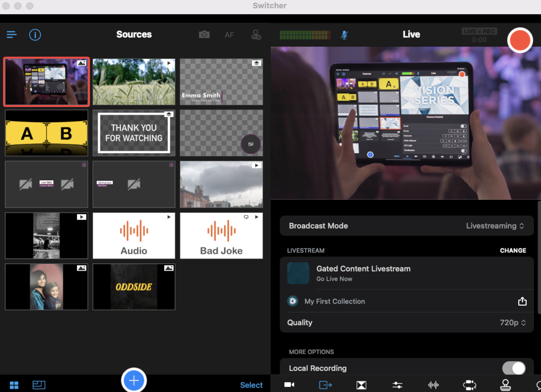Select the ODDSIDE image source
Image resolution: width=541 pixels, height=392 pixels.
tap(134, 287)
